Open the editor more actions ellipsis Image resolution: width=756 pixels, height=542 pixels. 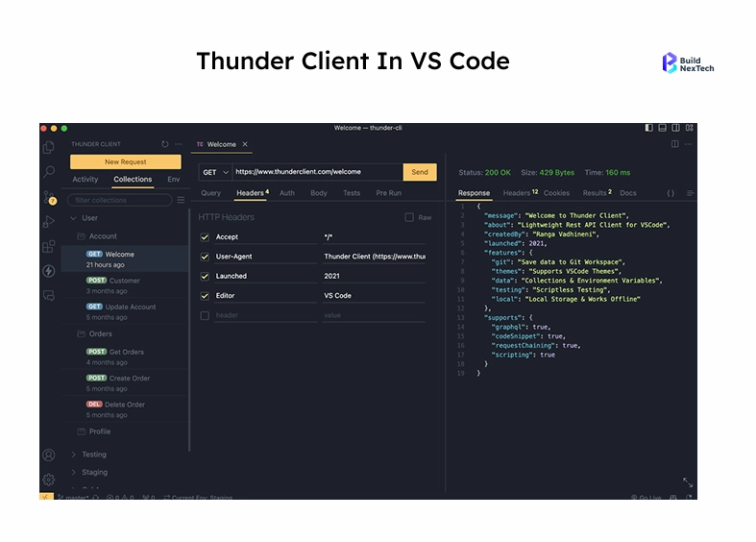[688, 144]
